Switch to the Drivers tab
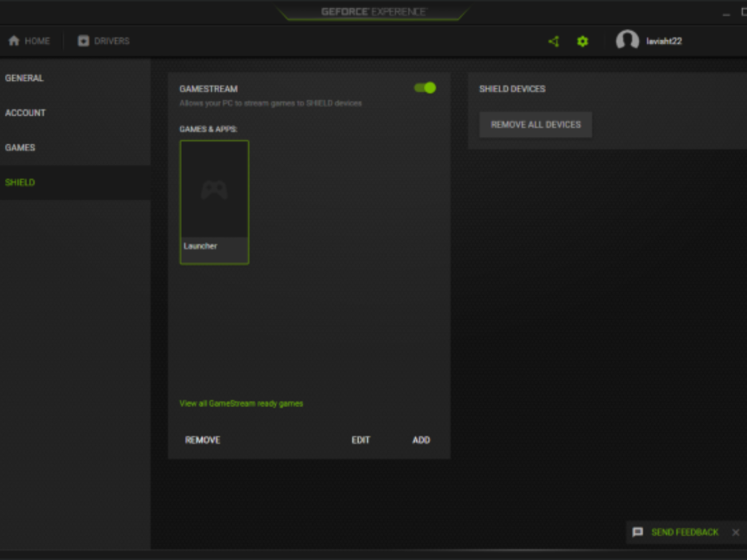The width and height of the screenshot is (747, 560). (103, 41)
